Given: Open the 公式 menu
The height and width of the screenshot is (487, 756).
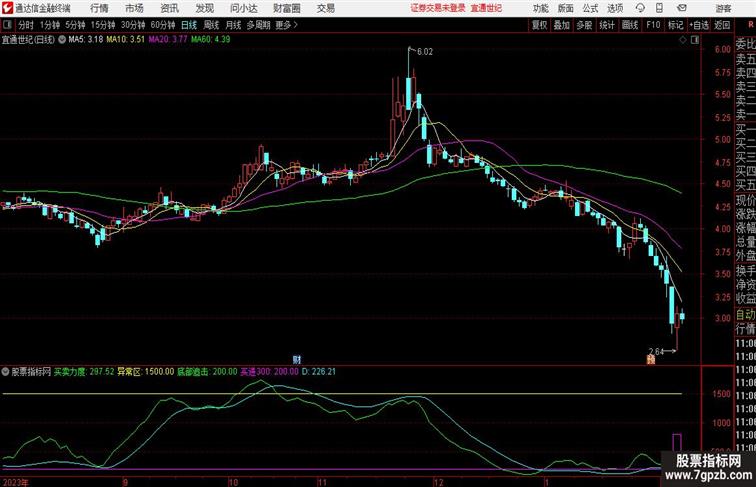Looking at the screenshot, I should click(590, 9).
